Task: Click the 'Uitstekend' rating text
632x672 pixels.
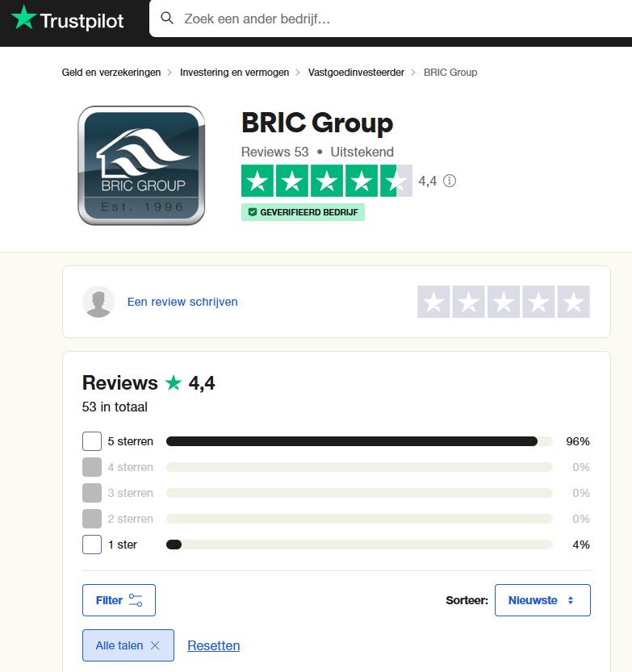Action: (362, 152)
